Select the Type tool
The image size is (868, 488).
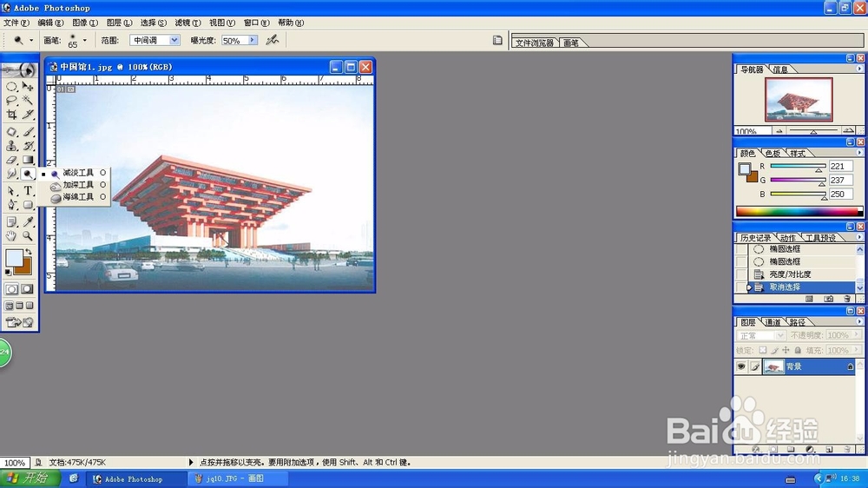coord(28,191)
